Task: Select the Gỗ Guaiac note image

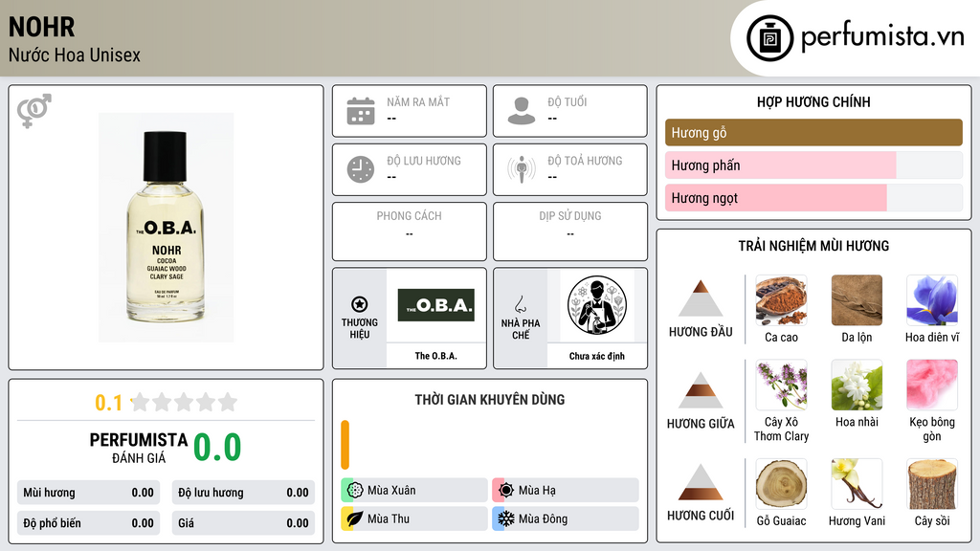Action: [781, 484]
